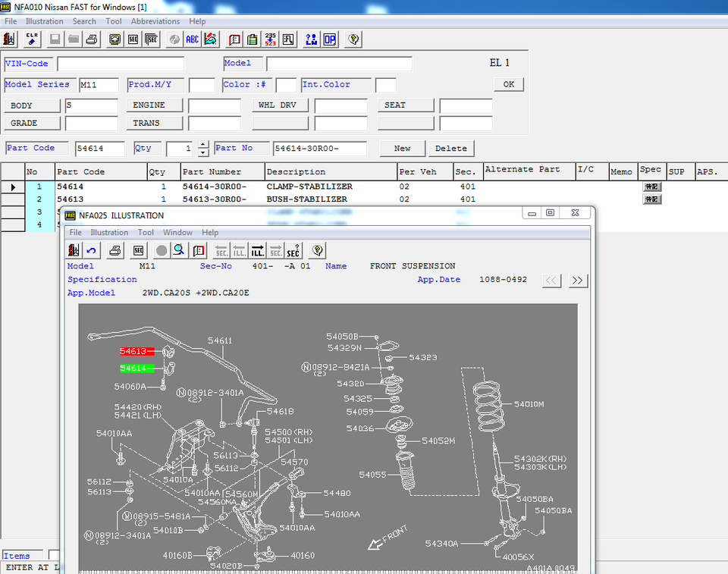Click the 54010M coil spring label
This screenshot has width=728, height=574.
click(529, 404)
